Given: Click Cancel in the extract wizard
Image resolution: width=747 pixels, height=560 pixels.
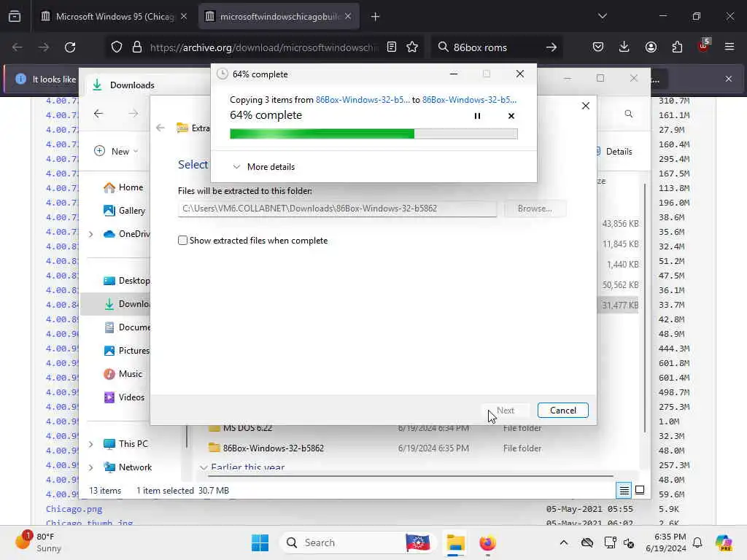Looking at the screenshot, I should [562, 411].
